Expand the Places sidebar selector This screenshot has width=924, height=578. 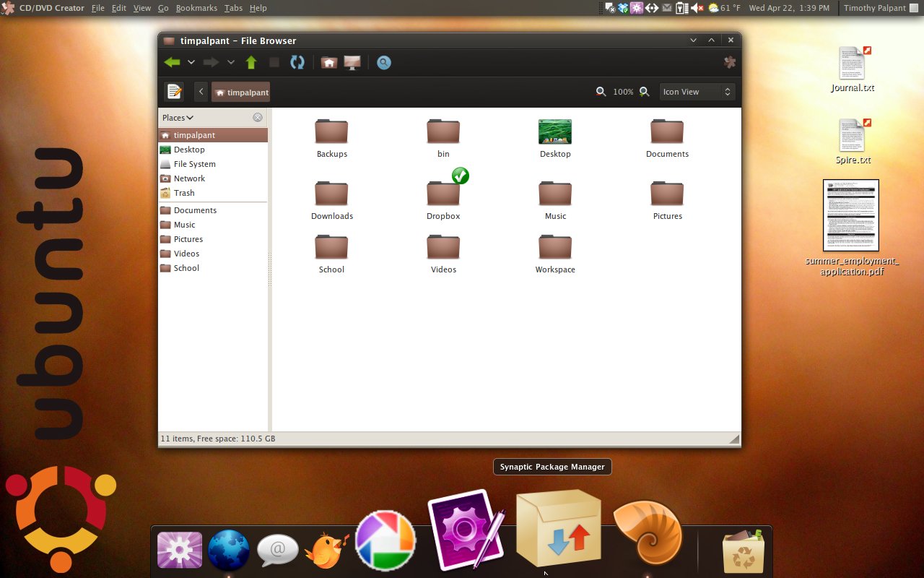(x=178, y=118)
